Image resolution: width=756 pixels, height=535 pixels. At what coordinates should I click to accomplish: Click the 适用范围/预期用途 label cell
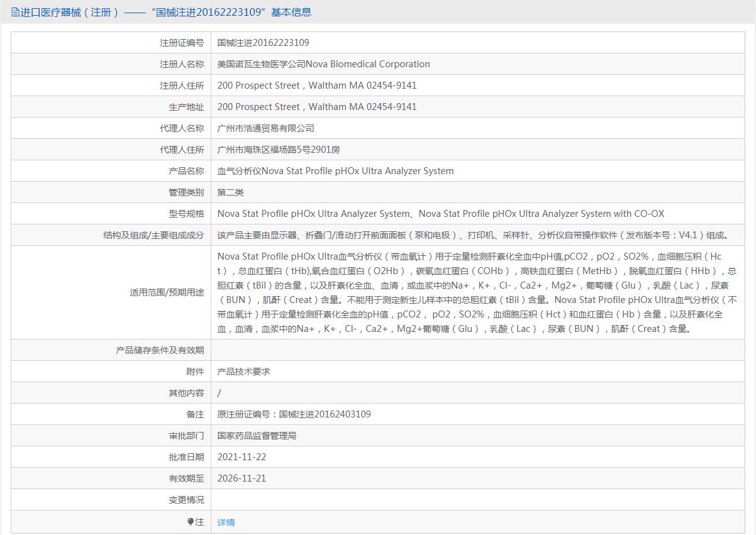point(167,292)
